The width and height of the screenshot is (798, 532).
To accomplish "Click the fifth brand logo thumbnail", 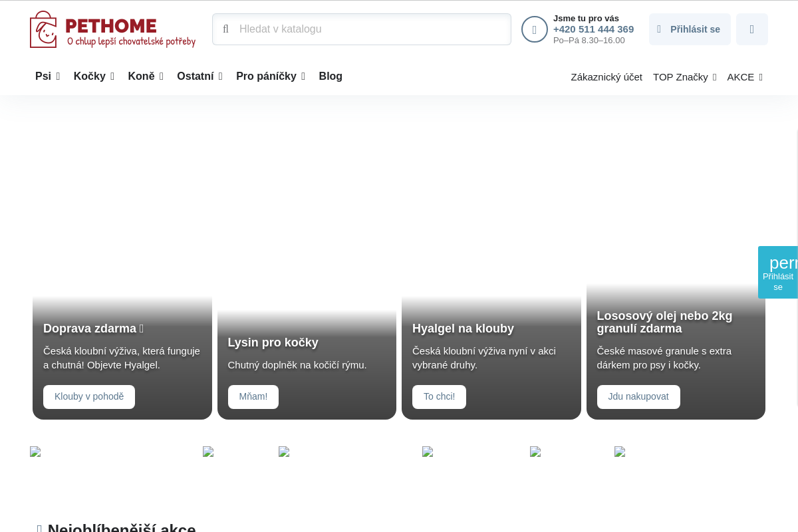I will (x=535, y=452).
